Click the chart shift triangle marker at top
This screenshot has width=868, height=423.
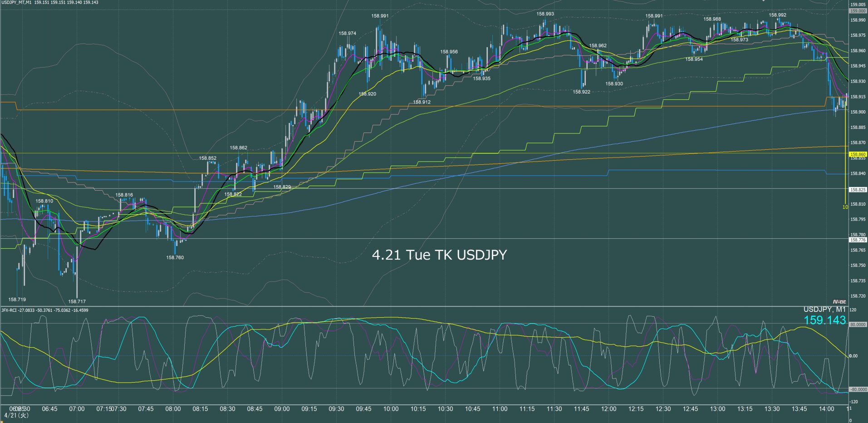coord(763,1)
